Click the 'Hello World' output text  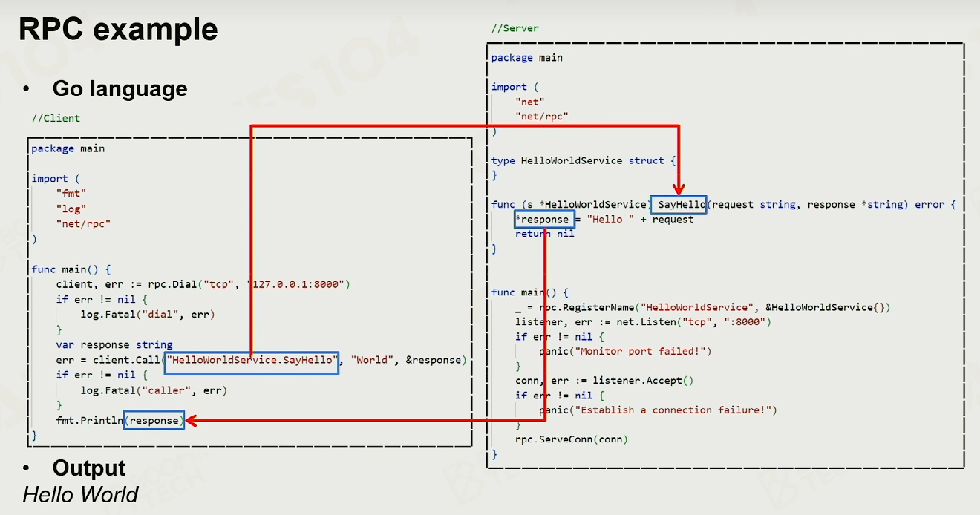point(81,494)
